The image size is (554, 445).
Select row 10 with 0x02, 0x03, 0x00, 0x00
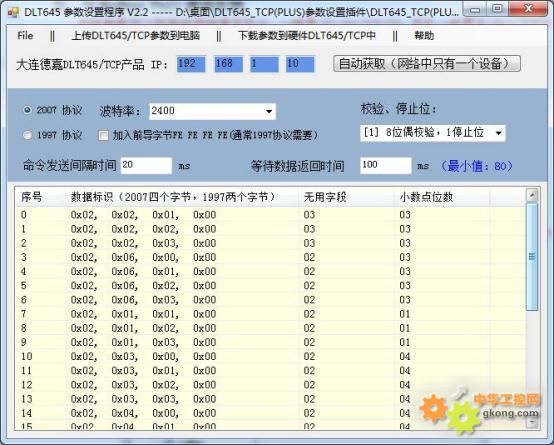(270, 356)
